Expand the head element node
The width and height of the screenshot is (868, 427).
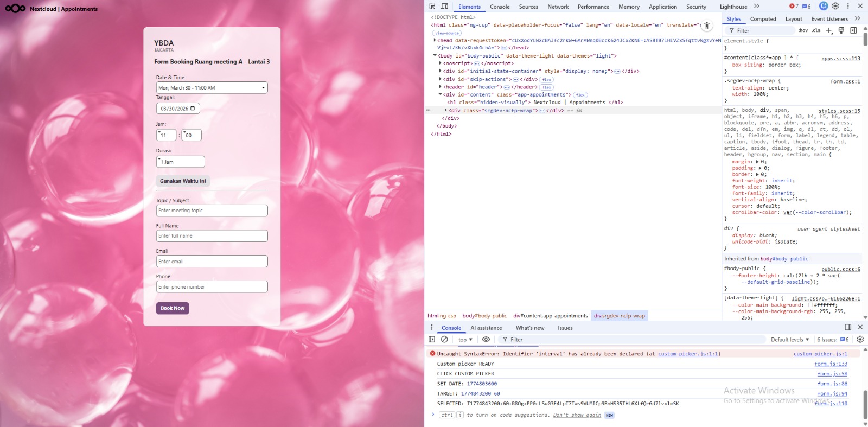[435, 40]
